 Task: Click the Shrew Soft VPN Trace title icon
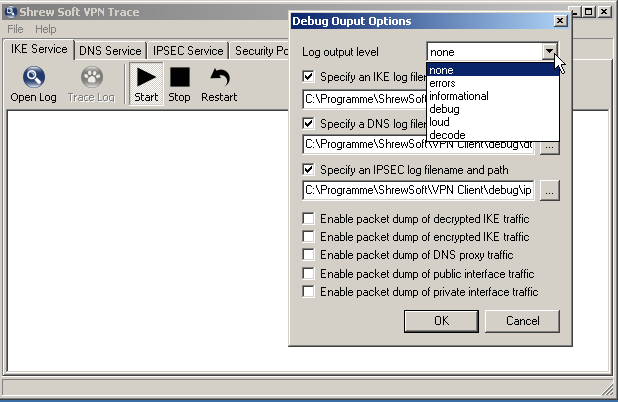[x=11, y=11]
